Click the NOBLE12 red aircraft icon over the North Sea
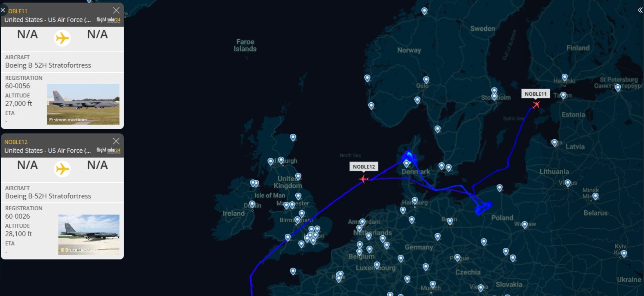This screenshot has width=644, height=296. click(364, 179)
